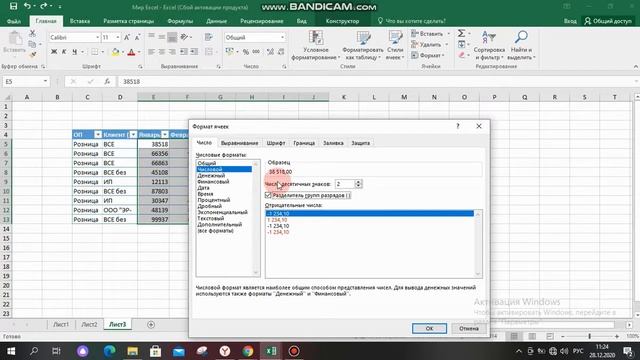Open the filter dropdown on the Клиент header
The image size is (640, 360).
click(133, 135)
